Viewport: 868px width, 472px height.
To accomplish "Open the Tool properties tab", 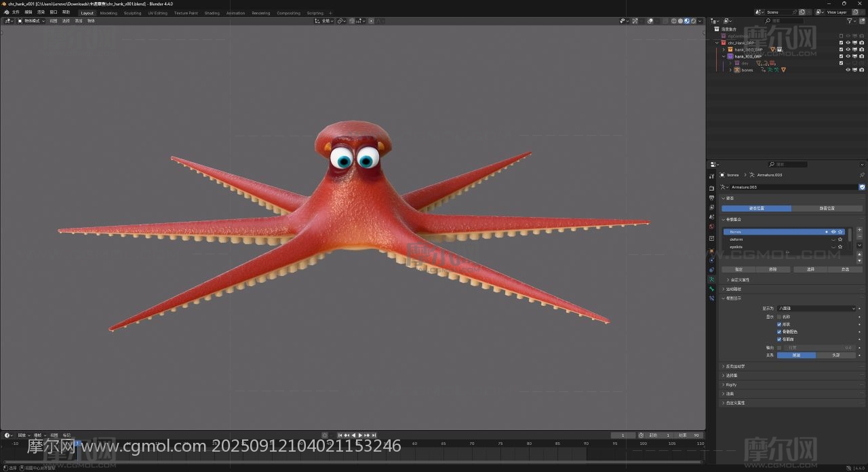I will (x=711, y=176).
